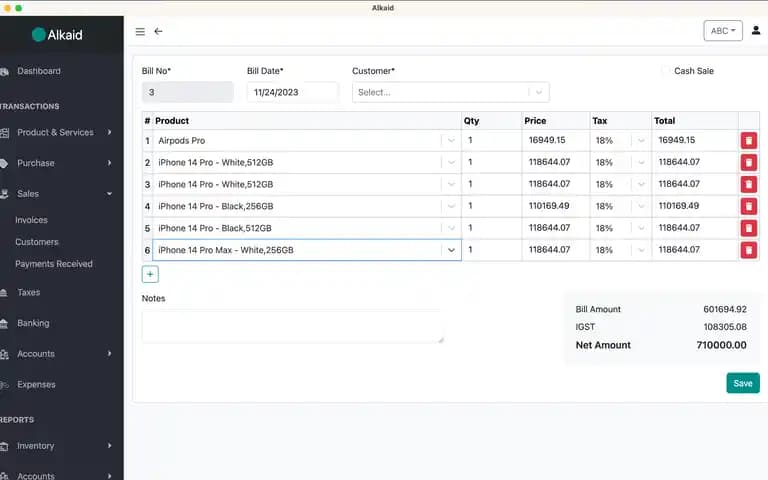Click the Net Amount value 710000.00
The height and width of the screenshot is (480, 768).
(721, 345)
